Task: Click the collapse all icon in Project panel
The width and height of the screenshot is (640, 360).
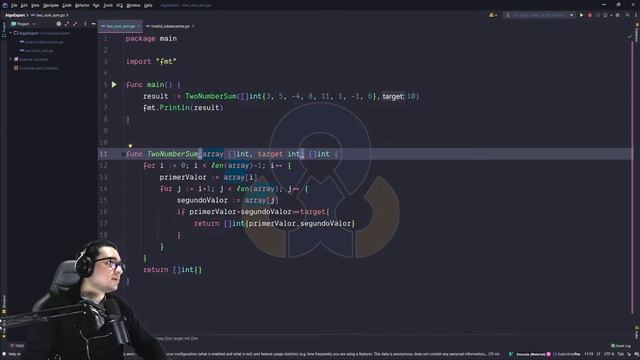Action: (x=75, y=24)
